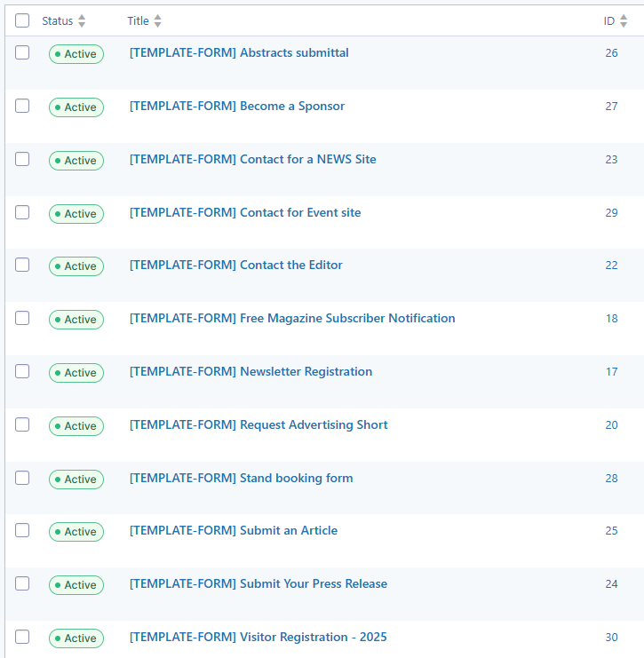Click ID value 25
This screenshot has height=658, width=644.
click(612, 531)
